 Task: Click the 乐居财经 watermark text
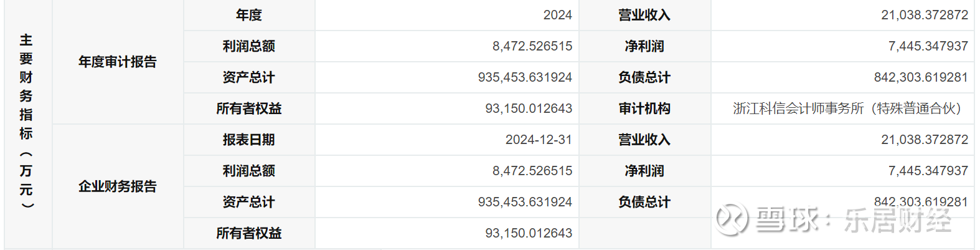coord(898,220)
